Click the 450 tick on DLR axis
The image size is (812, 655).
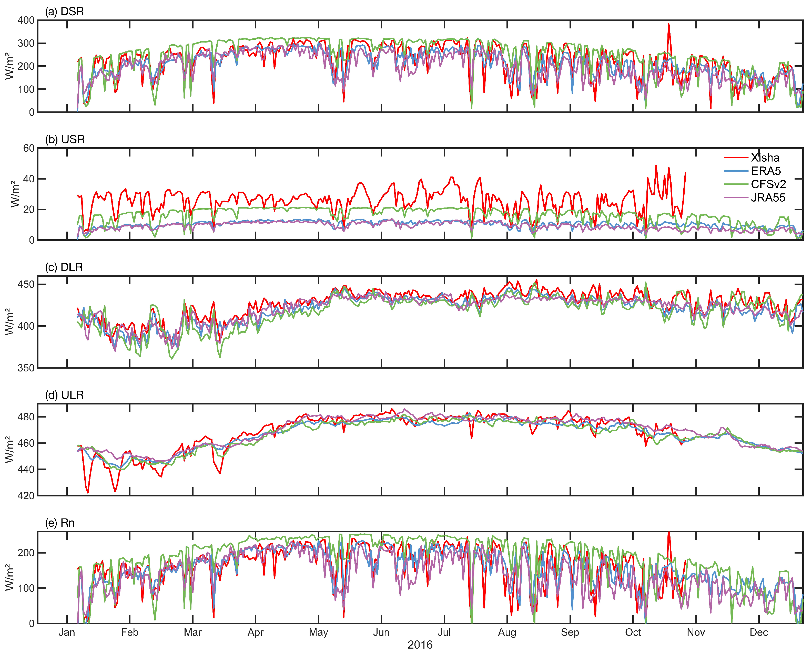point(26,285)
